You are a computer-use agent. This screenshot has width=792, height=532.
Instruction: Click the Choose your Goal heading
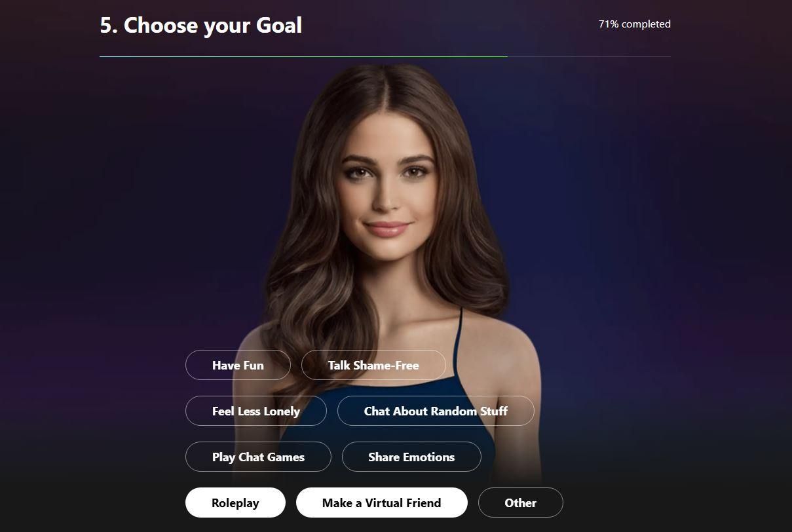pyautogui.click(x=201, y=26)
